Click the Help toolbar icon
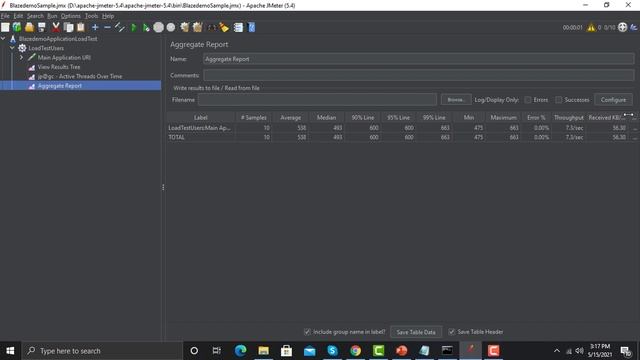Viewport: 640px width, 360px height. [x=251, y=27]
